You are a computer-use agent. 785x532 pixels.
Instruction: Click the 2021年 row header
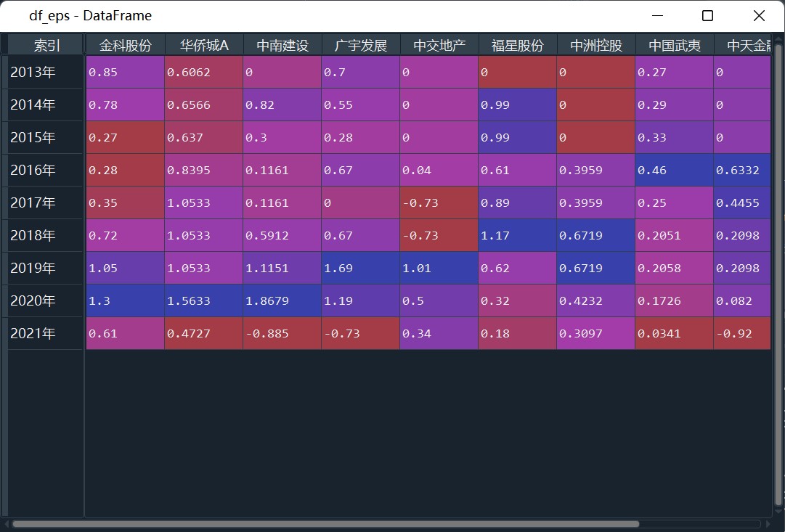(45, 334)
